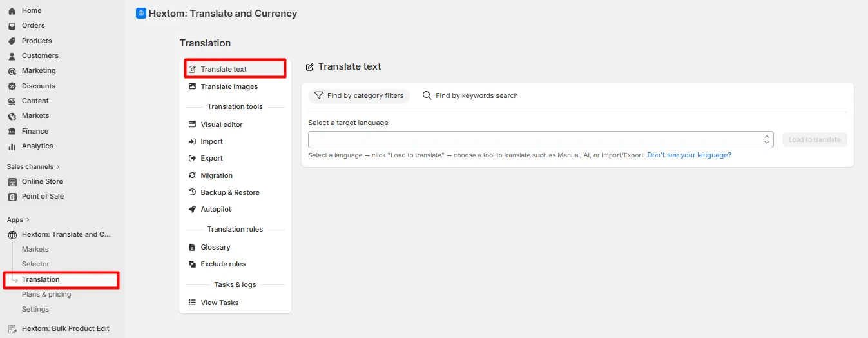Click the blue Hextom logo in page header

click(x=141, y=13)
